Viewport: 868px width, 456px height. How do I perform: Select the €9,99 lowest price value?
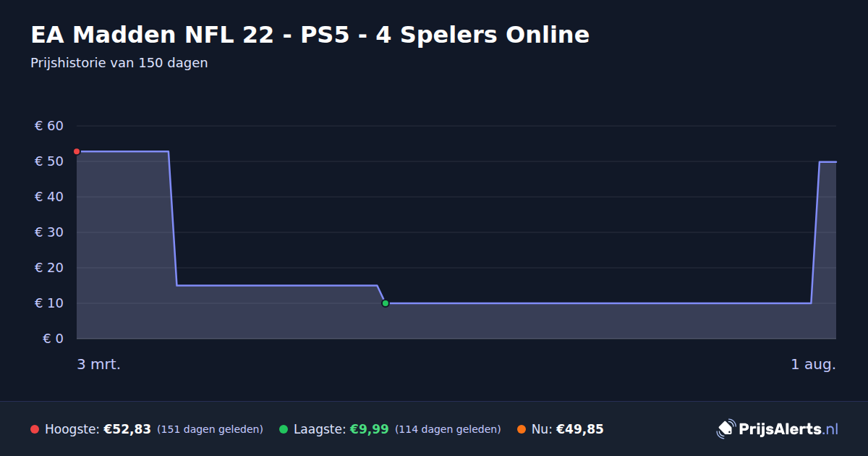coord(370,429)
